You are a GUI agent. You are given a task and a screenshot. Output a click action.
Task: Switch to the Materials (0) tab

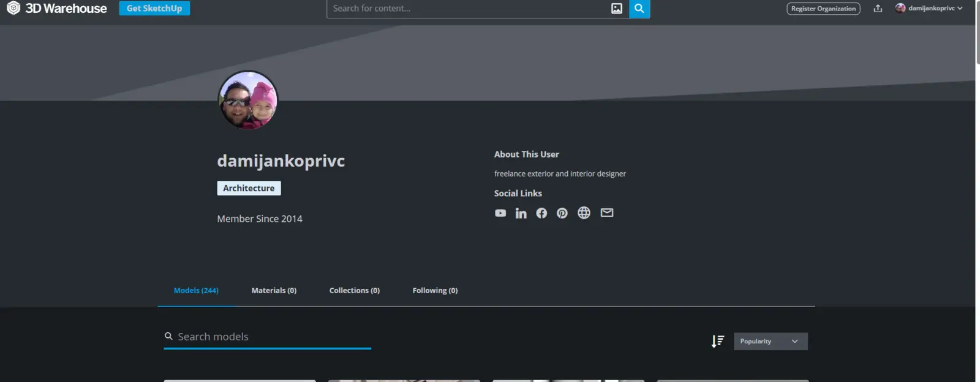tap(274, 291)
